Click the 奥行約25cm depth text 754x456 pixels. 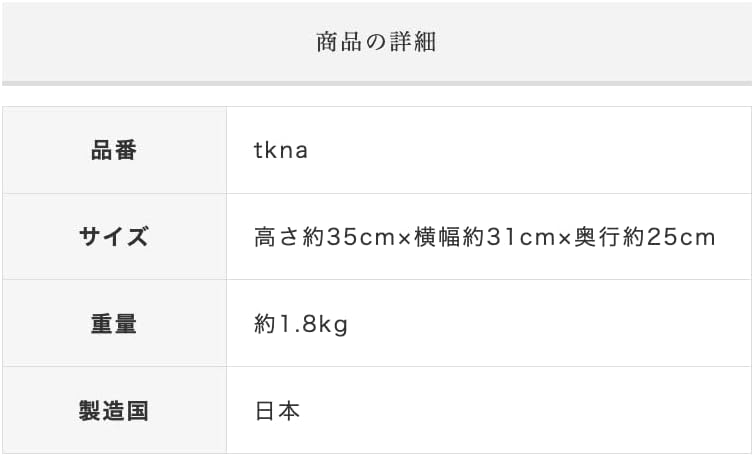pos(645,237)
